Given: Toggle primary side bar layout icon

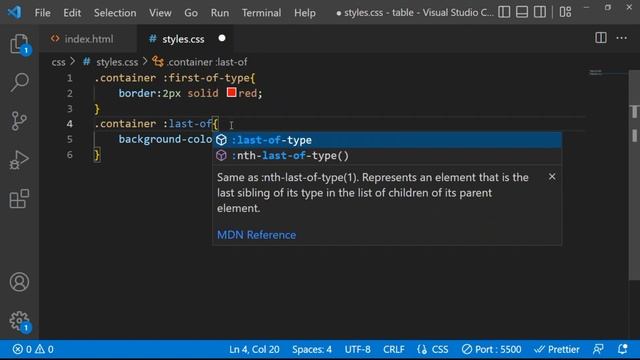Looking at the screenshot, I should [504, 12].
